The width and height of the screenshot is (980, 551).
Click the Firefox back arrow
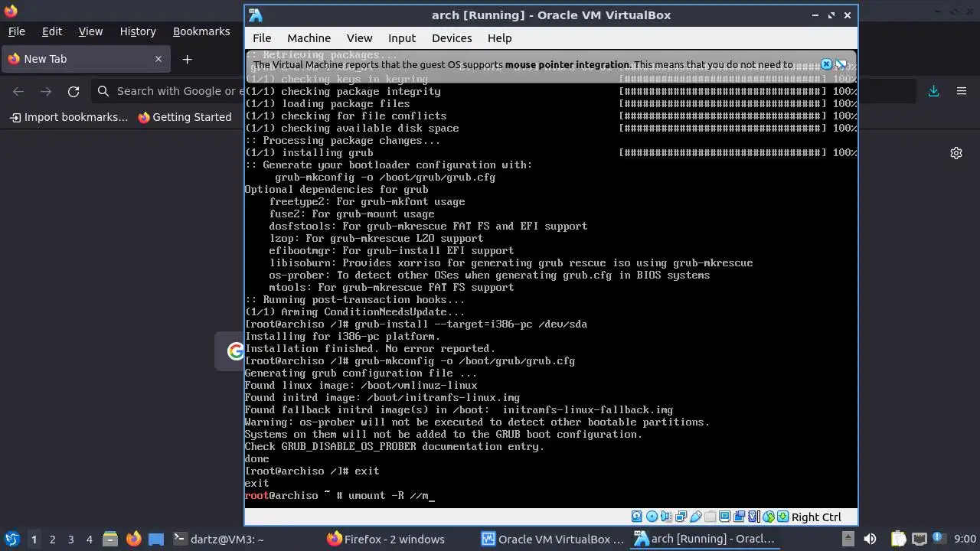(x=18, y=91)
